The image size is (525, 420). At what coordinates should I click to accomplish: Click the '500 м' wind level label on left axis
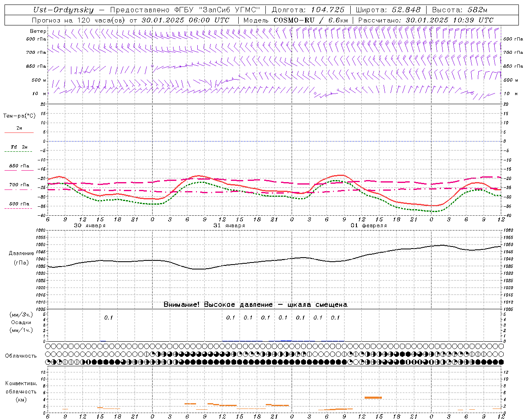pyautogui.click(x=39, y=80)
